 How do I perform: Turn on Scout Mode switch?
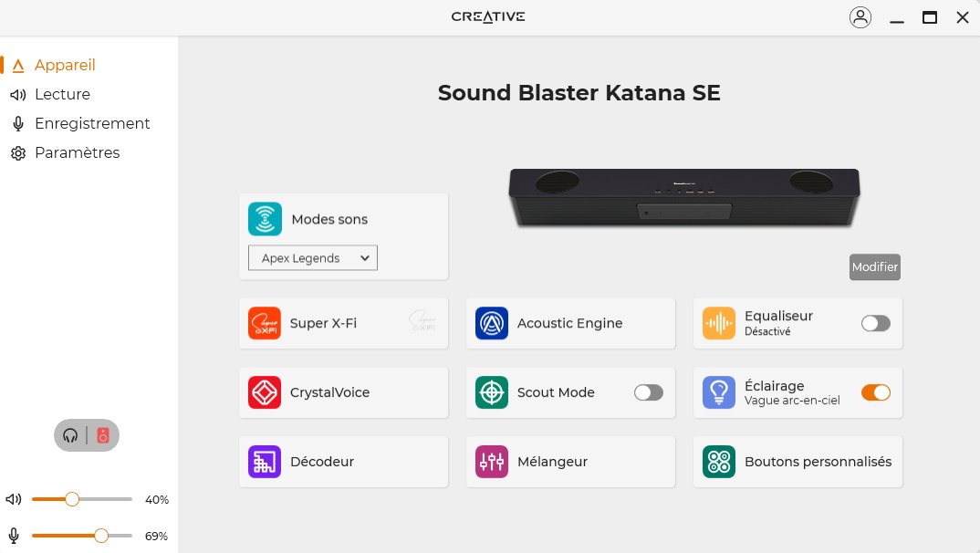pos(648,392)
